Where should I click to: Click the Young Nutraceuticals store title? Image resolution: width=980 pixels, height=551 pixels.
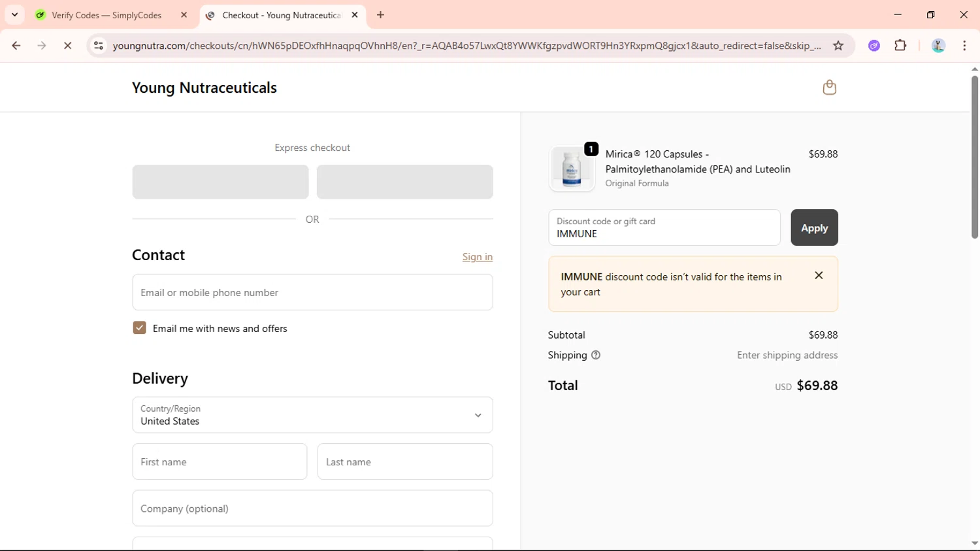pos(204,88)
